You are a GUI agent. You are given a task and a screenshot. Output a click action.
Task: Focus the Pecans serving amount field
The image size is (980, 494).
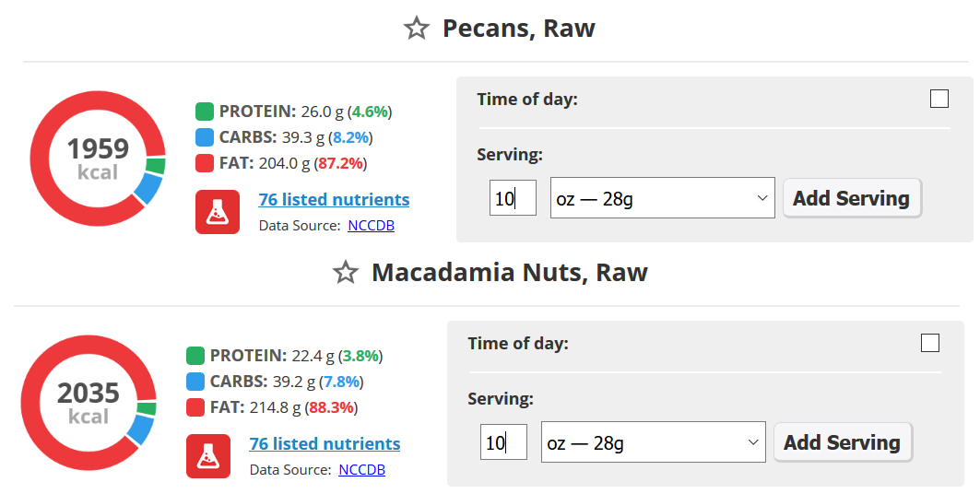[513, 198]
